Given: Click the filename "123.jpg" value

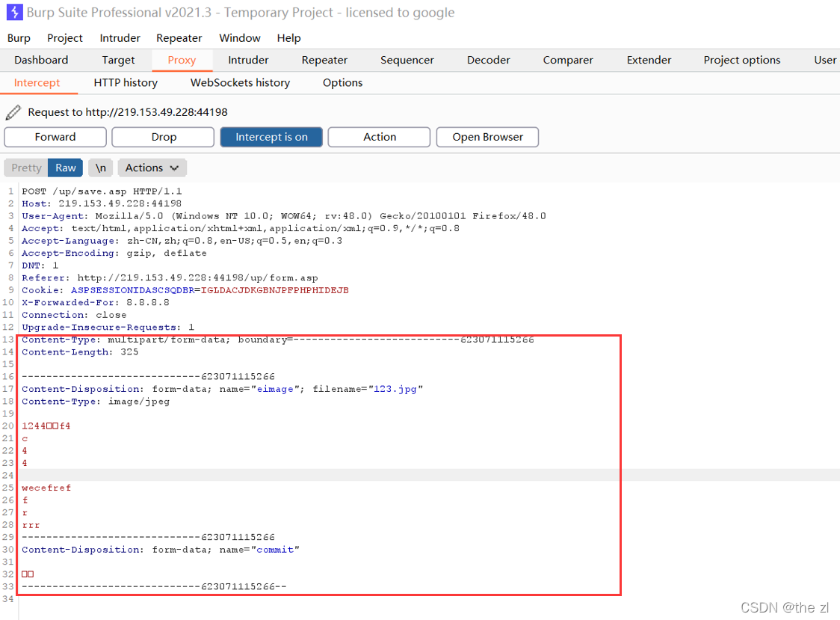Looking at the screenshot, I should pos(395,389).
